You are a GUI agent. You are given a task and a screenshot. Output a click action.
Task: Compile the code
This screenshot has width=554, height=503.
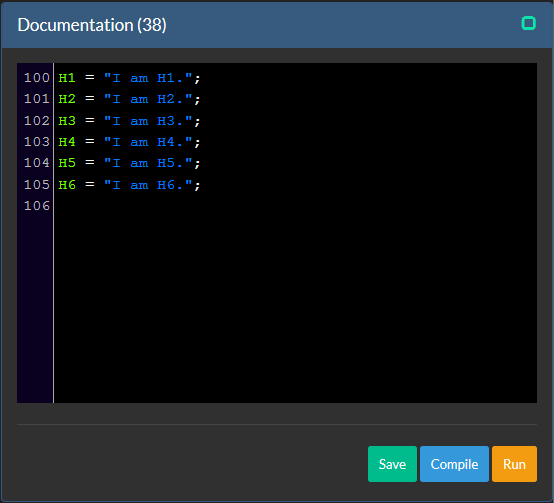[454, 464]
